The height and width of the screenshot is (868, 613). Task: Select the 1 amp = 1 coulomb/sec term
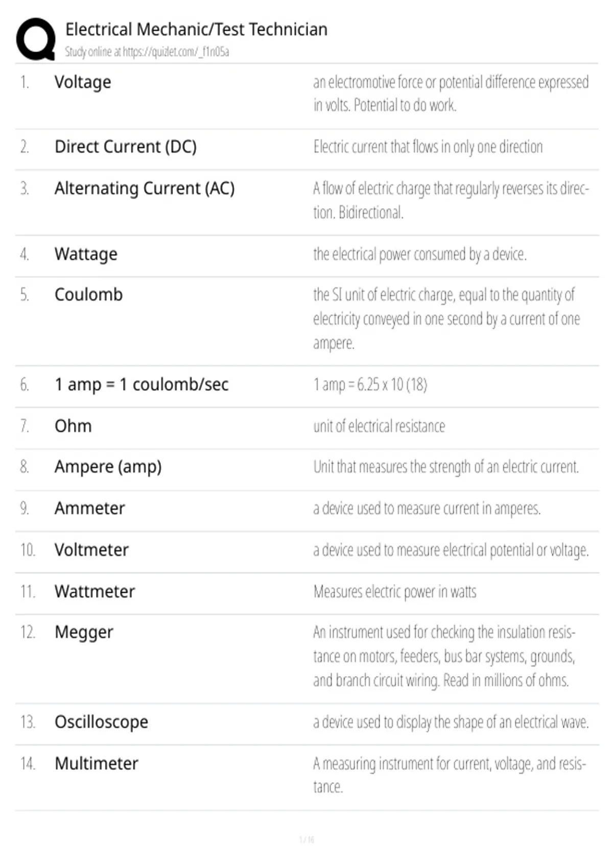[x=142, y=384]
